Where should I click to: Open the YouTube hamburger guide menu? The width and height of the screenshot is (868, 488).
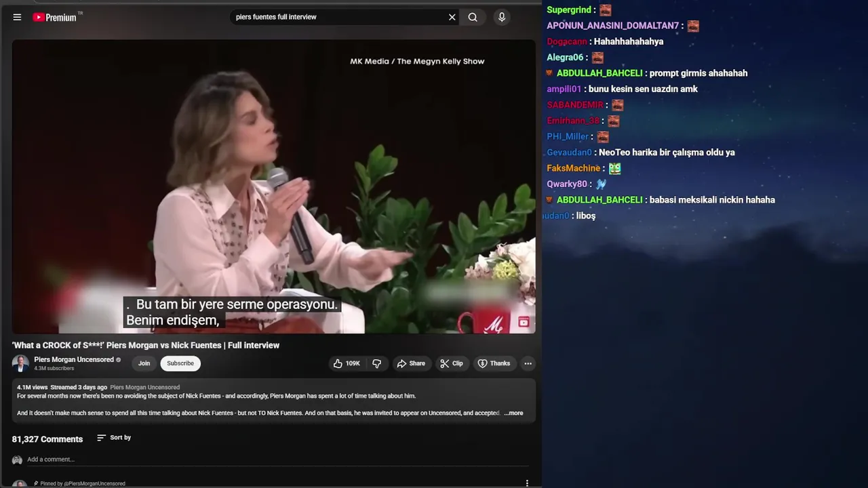[17, 17]
